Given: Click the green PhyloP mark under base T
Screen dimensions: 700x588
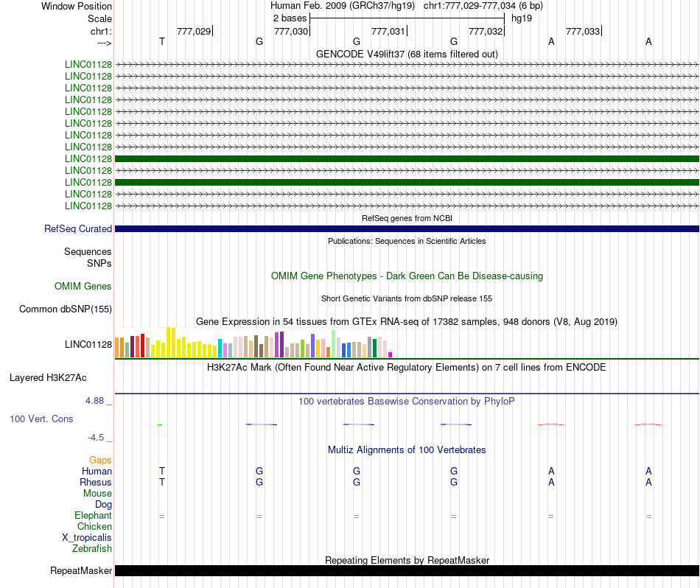Looking at the screenshot, I should tap(161, 424).
